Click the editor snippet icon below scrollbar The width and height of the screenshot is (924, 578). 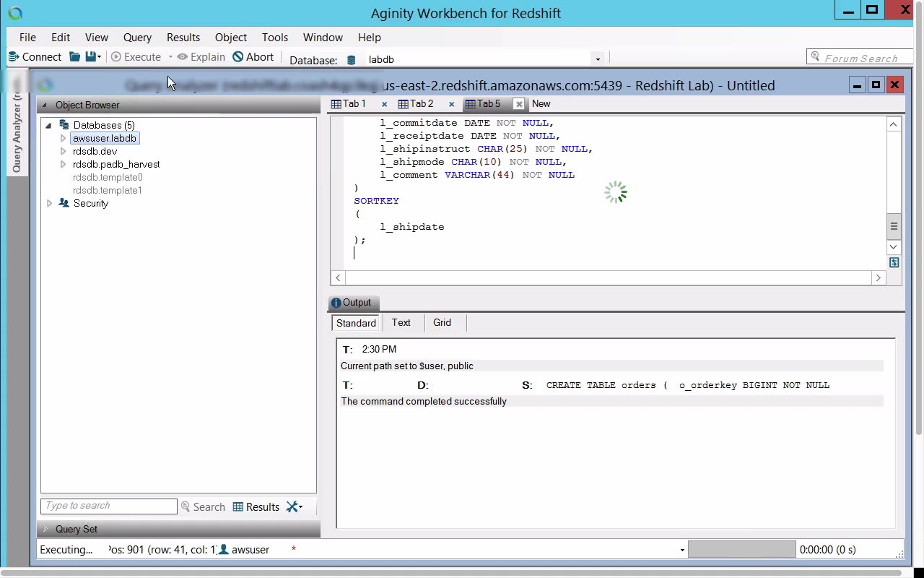point(894,263)
